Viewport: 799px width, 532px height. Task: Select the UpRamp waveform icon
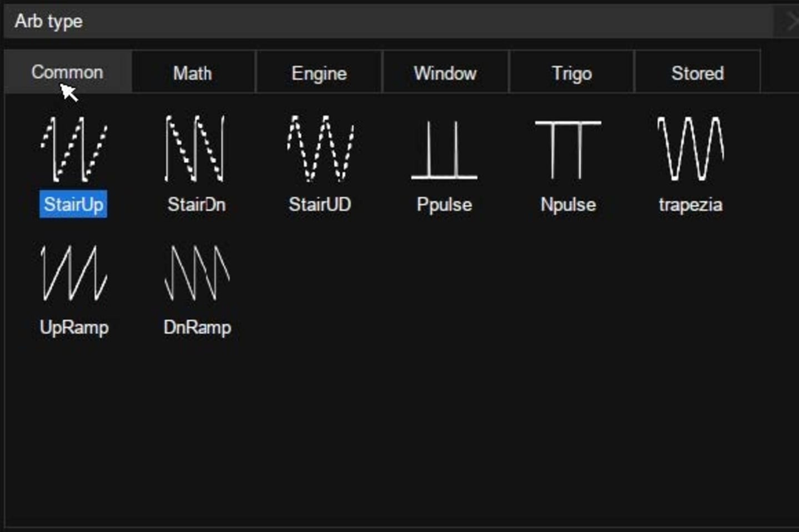pyautogui.click(x=74, y=273)
